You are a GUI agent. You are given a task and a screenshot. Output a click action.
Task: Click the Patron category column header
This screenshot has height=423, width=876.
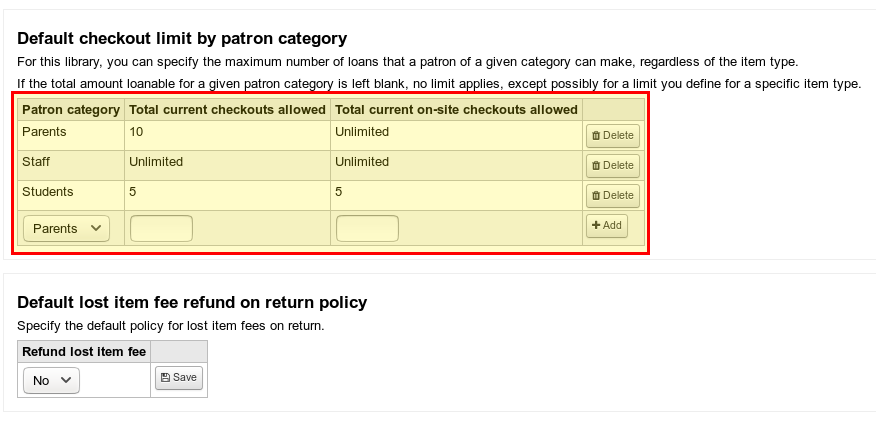(x=71, y=110)
